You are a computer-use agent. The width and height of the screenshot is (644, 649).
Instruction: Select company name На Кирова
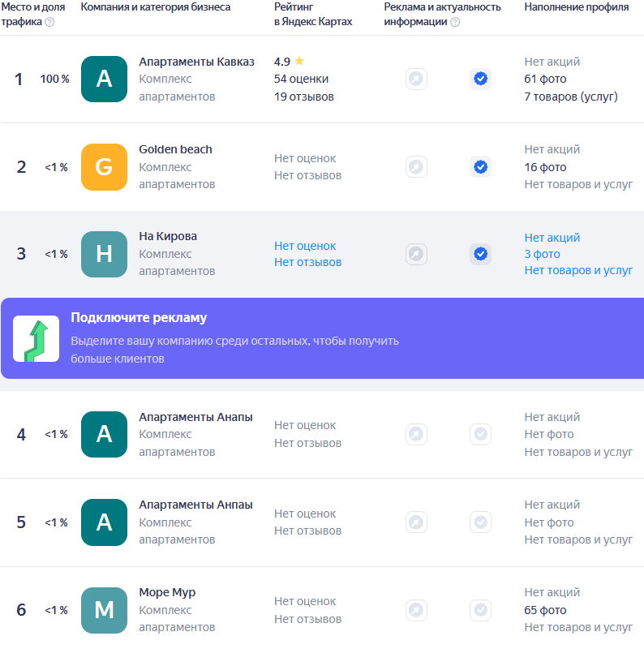point(168,236)
